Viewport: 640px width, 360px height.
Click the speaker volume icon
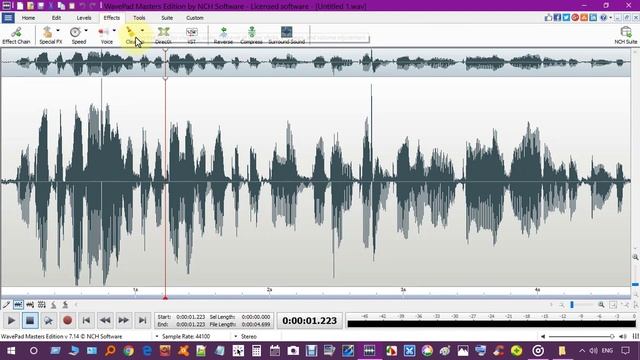(623, 336)
